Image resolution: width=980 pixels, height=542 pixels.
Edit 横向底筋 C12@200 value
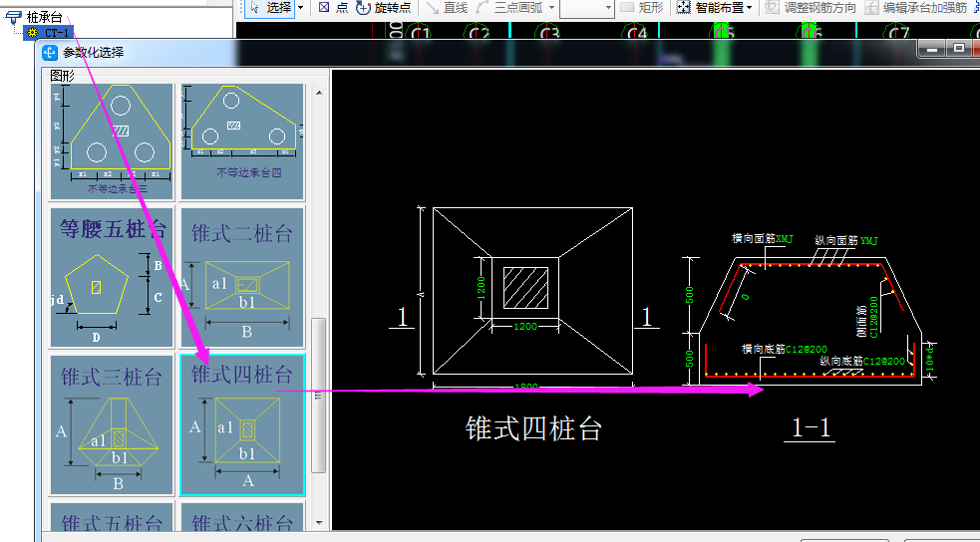point(807,350)
